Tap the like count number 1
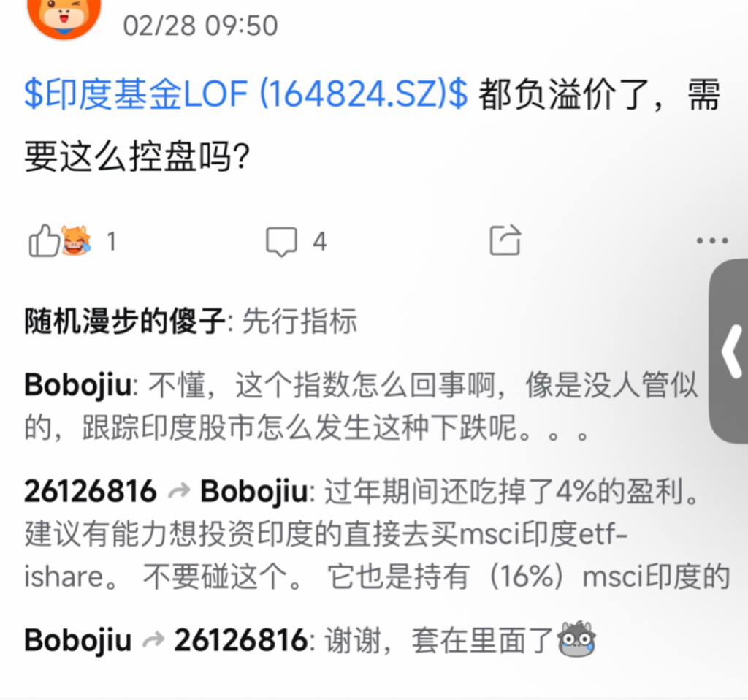The width and height of the screenshot is (748, 700). point(111,241)
